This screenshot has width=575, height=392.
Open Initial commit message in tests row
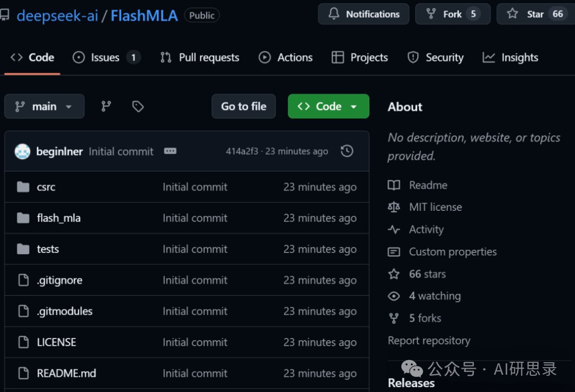coord(195,249)
